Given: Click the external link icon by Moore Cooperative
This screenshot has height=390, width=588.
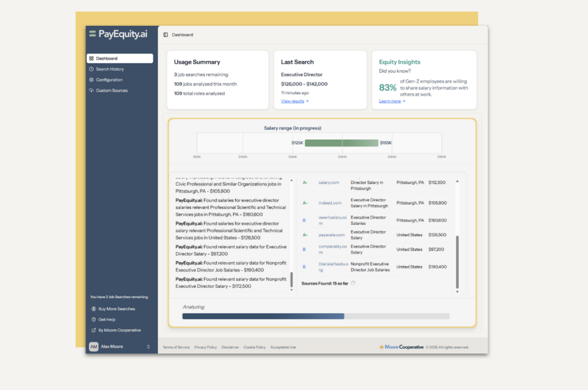Looking at the screenshot, I should click(94, 330).
